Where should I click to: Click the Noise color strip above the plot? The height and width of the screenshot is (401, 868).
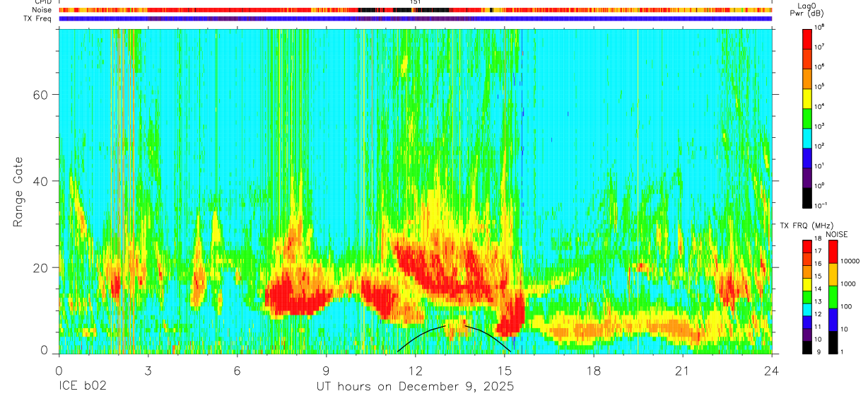pos(416,10)
